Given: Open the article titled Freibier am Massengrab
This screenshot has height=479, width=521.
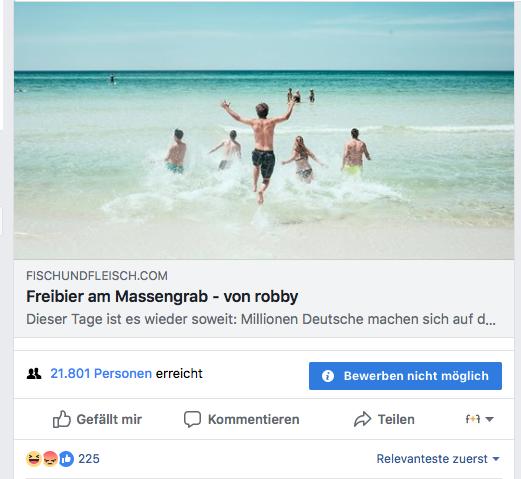Looking at the screenshot, I should [x=162, y=296].
